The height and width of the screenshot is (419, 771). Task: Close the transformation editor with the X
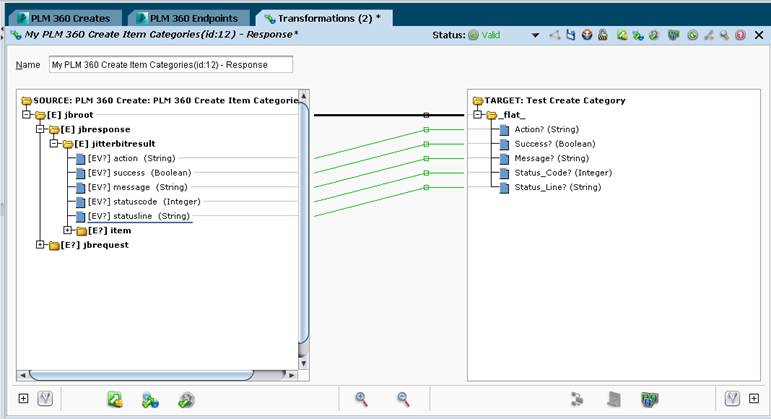click(x=759, y=35)
